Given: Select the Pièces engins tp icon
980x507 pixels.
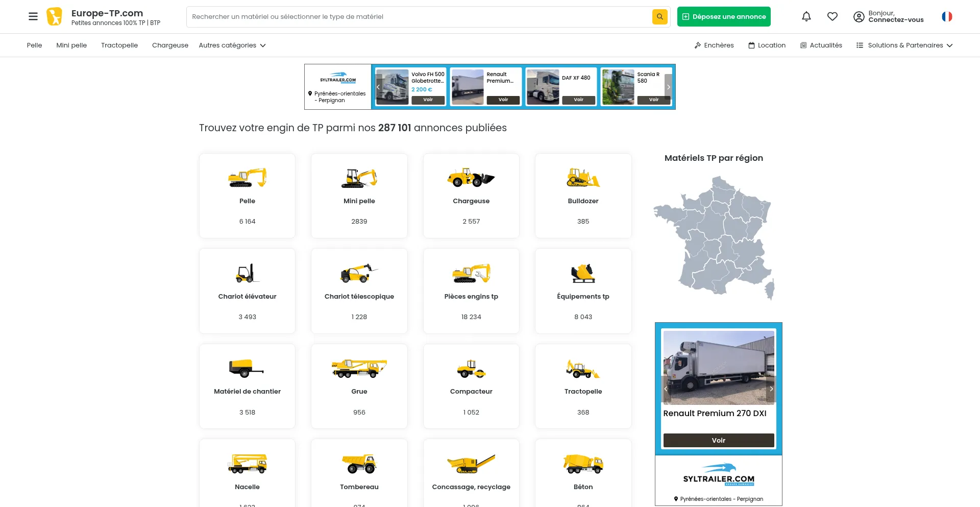Looking at the screenshot, I should pyautogui.click(x=471, y=273).
